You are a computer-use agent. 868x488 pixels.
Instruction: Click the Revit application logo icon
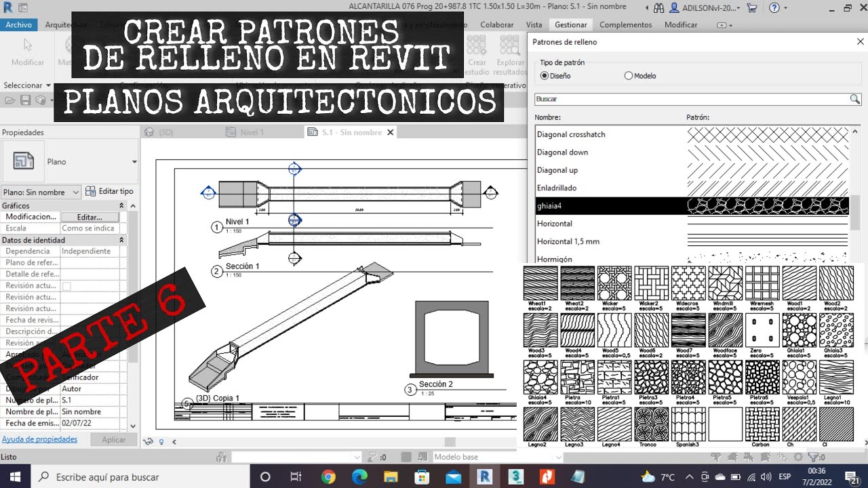click(x=7, y=8)
